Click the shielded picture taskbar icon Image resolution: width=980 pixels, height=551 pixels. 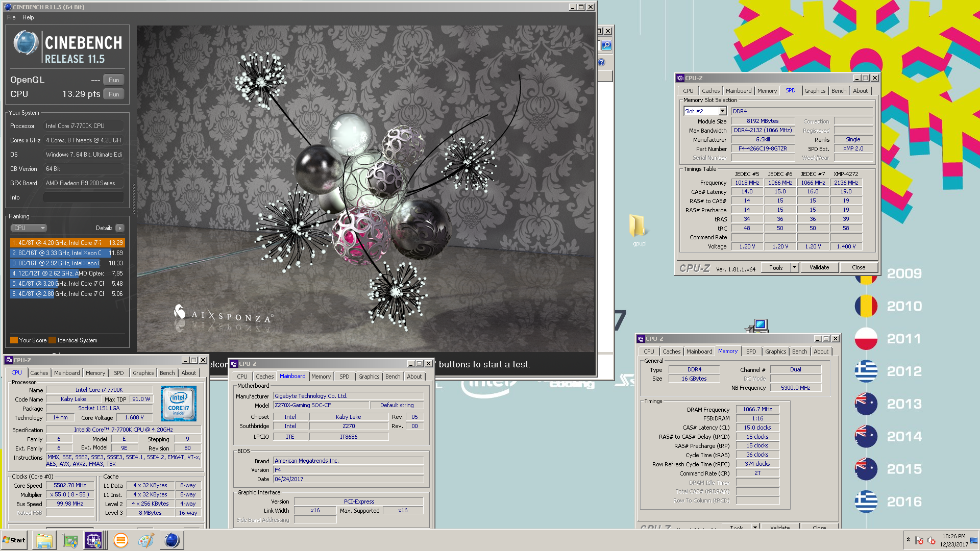[70, 540]
